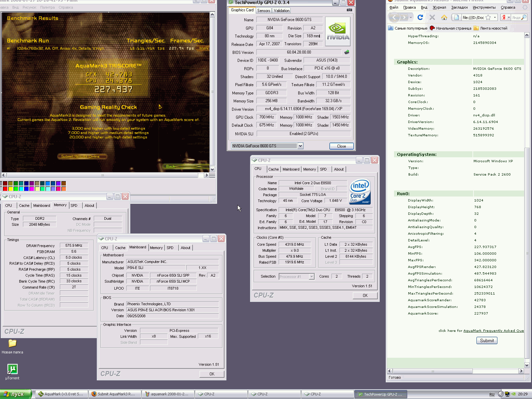Click the Firefox forward arrow button
Screen dimensions: 532x399
point(404,17)
